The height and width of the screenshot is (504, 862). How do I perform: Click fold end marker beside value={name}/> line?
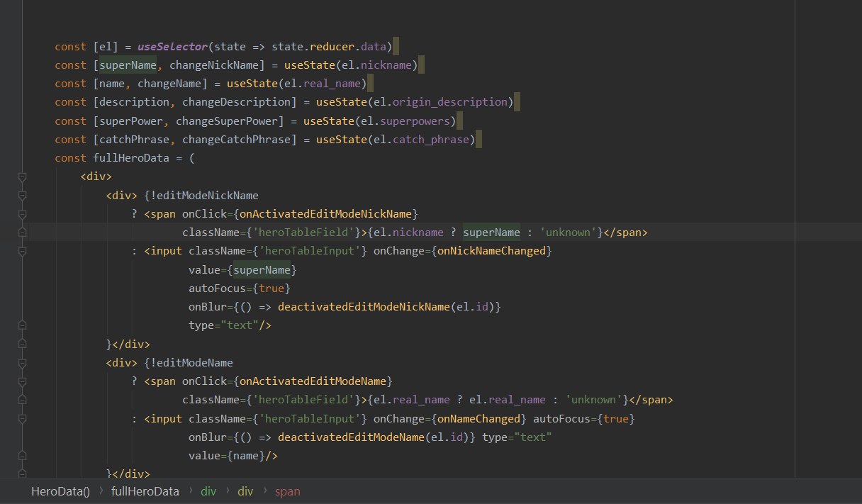pos(22,456)
